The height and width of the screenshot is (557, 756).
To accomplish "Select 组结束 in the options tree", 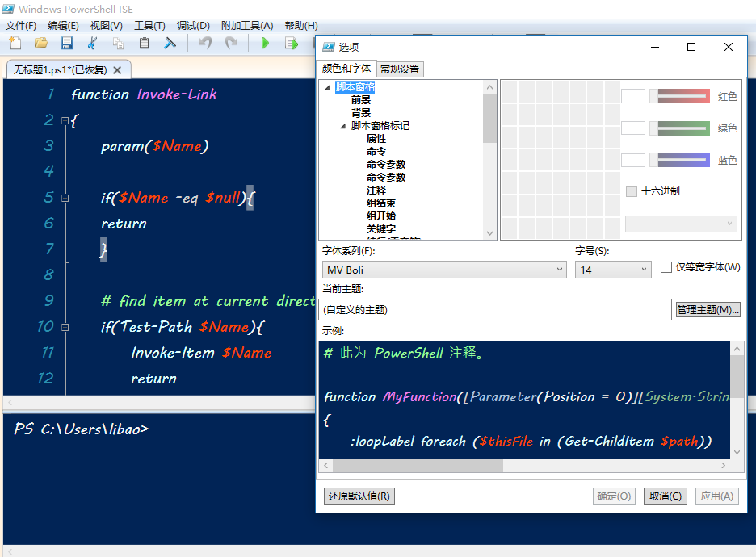I will pos(381,203).
